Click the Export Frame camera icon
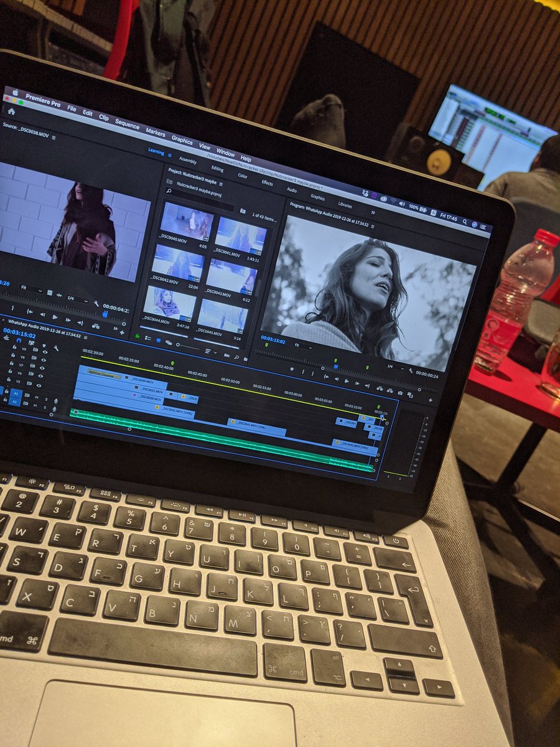 pyautogui.click(x=400, y=393)
